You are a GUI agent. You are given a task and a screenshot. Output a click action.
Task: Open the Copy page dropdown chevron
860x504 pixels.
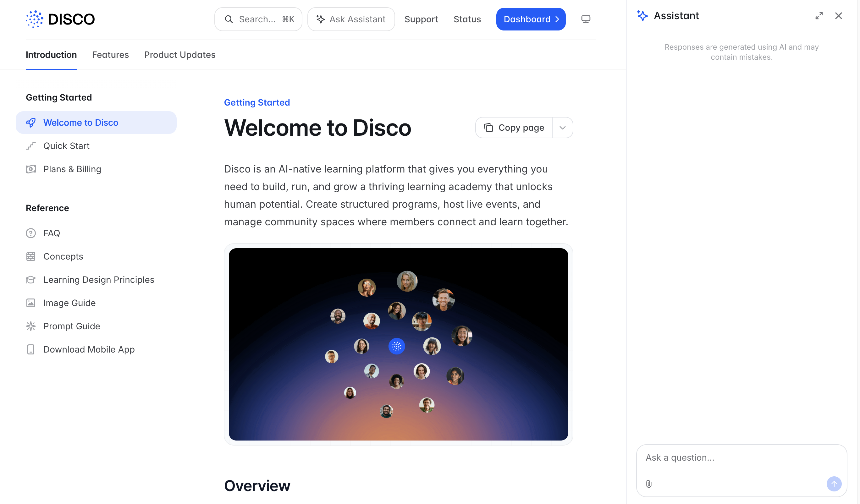click(562, 128)
